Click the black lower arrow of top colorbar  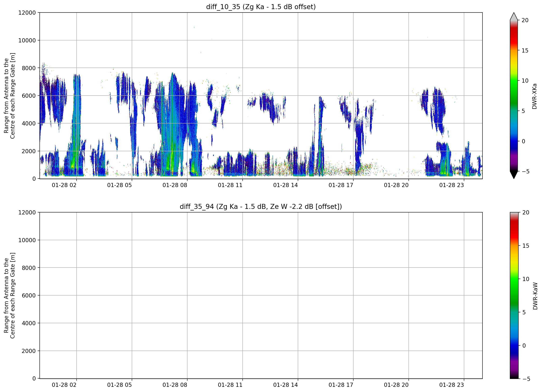click(x=514, y=175)
